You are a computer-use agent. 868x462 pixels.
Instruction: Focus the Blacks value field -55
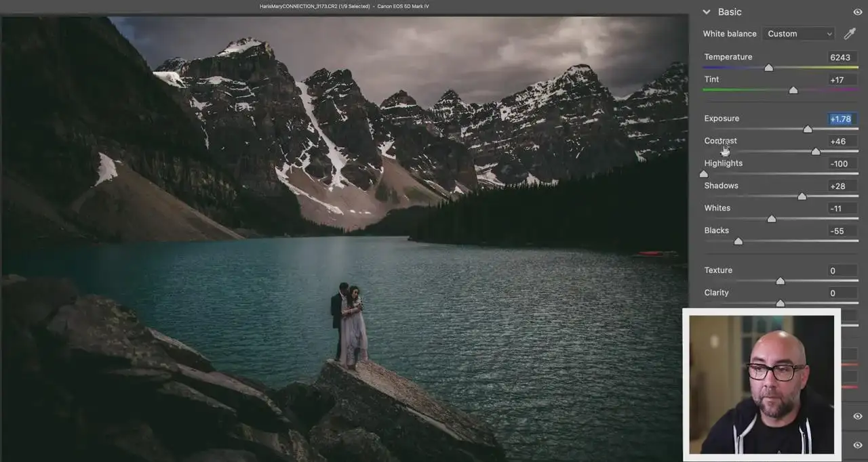843,231
